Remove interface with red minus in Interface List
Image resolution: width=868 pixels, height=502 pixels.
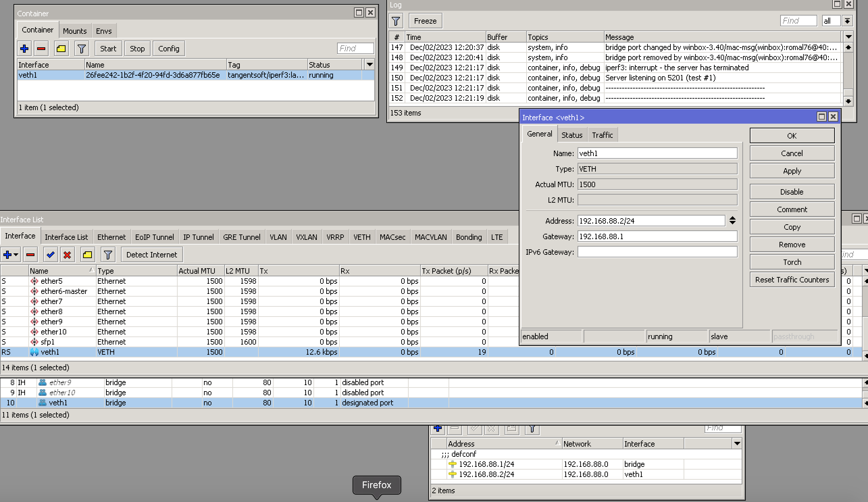click(30, 255)
